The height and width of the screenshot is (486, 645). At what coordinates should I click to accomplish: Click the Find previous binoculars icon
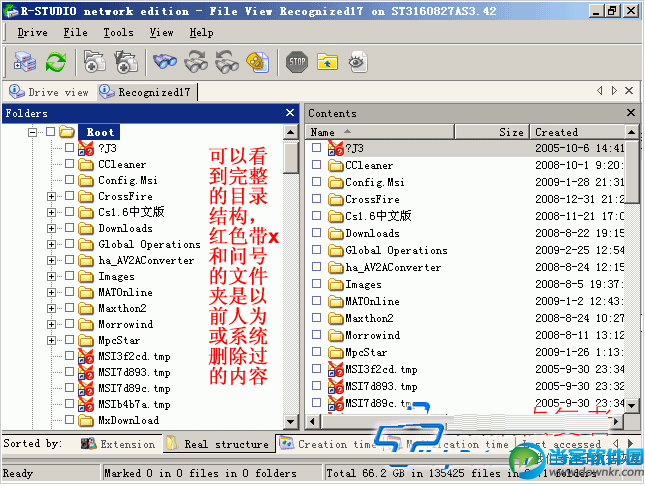pyautogui.click(x=227, y=62)
